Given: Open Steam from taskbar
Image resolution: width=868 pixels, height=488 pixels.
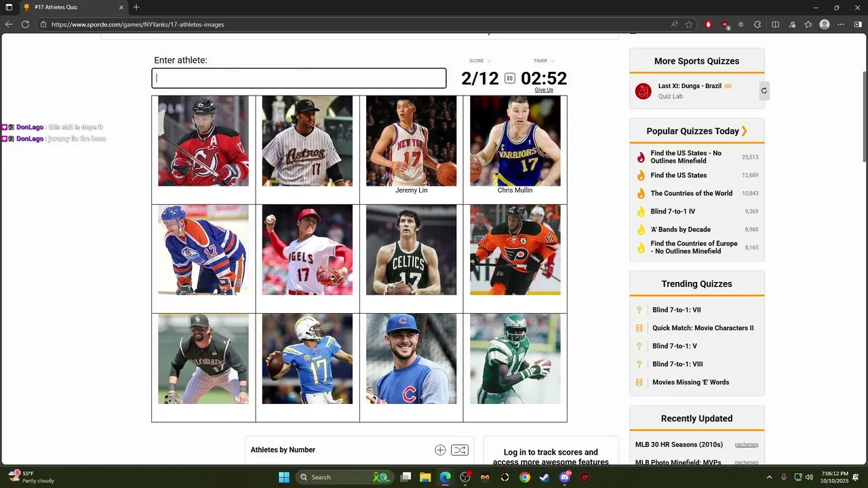Looking at the screenshot, I should point(545,477).
